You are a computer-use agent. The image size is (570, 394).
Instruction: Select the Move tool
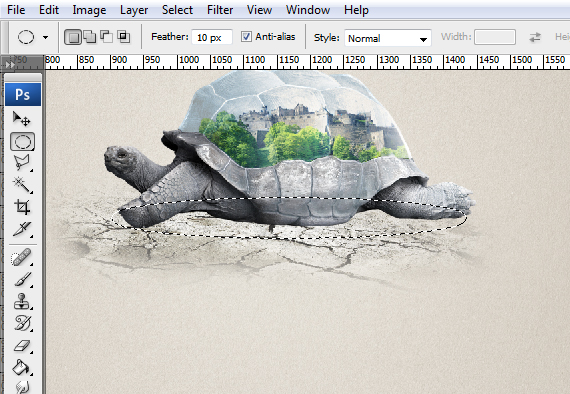[x=22, y=119]
